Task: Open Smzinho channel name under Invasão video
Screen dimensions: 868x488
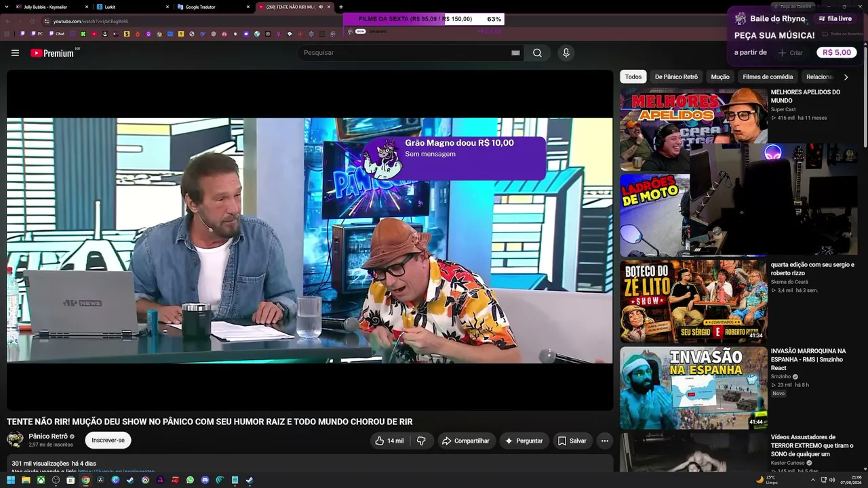Action: tap(781, 377)
